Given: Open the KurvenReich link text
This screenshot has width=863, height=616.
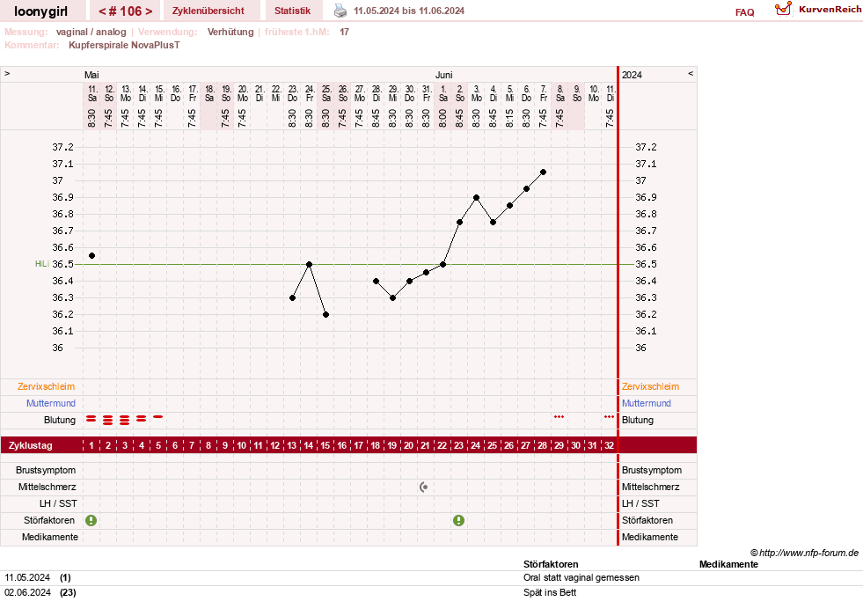Looking at the screenshot, I should tap(830, 10).
